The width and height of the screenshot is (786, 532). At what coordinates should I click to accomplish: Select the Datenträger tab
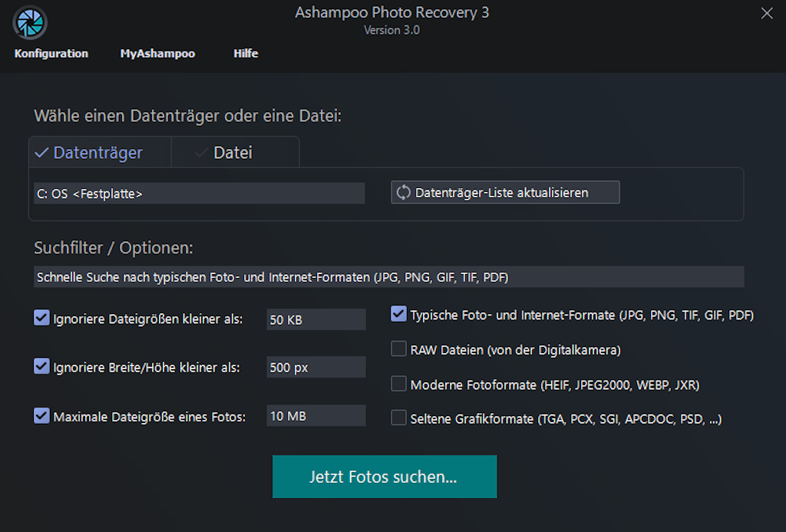point(97,153)
